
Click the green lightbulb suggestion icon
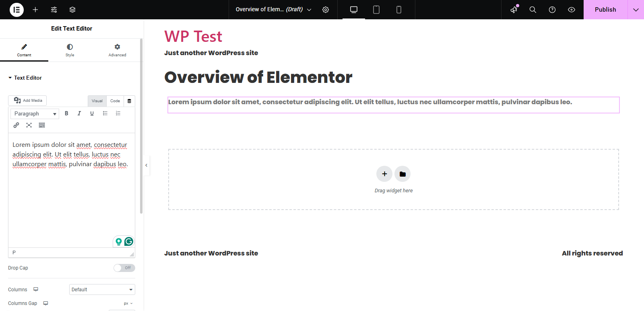[x=119, y=241]
